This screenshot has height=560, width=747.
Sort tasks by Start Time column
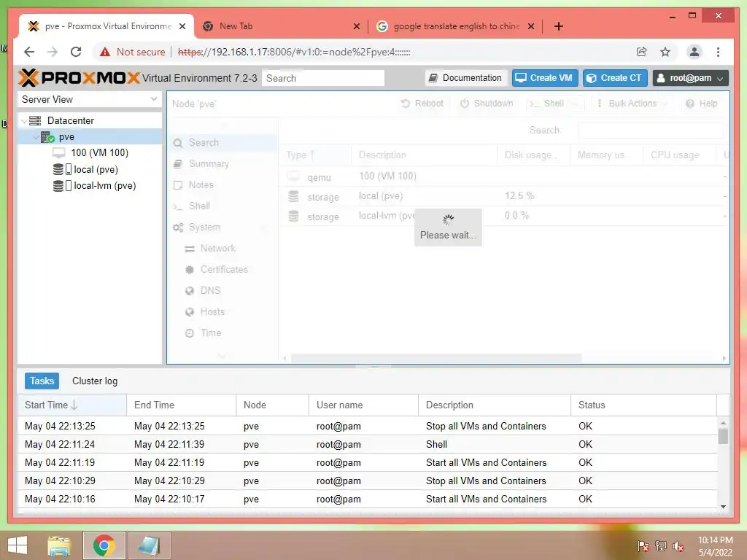(72, 405)
